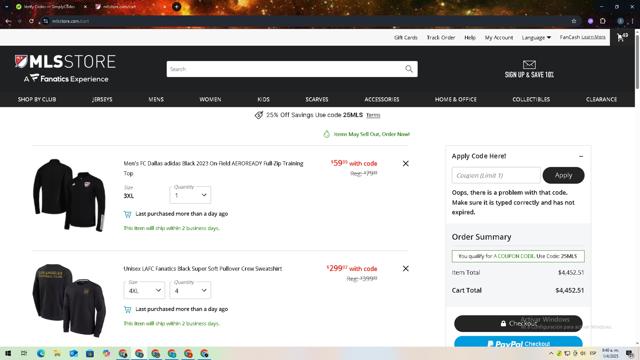Bookmark page with the star icon
640x360 pixels.
(574, 21)
